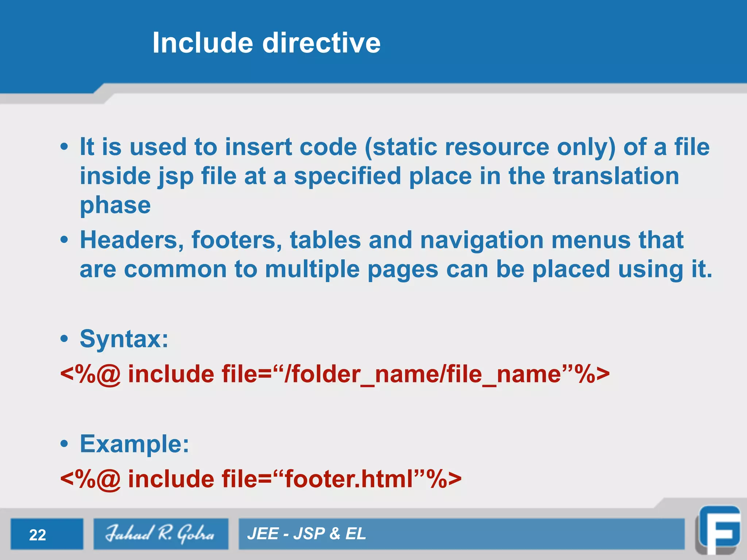This screenshot has width=747, height=560.
Task: Click the bullet starting 'Headers, footers, tables'
Action: (386, 254)
